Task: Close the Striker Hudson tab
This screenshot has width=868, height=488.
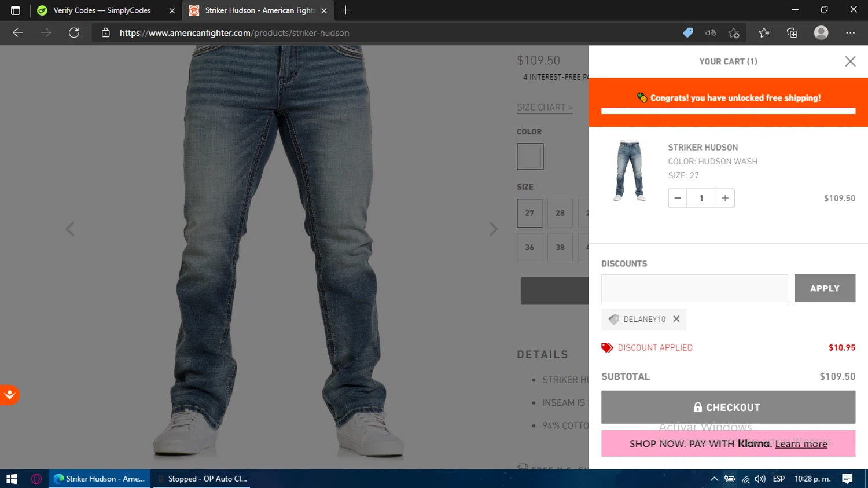Action: [324, 10]
